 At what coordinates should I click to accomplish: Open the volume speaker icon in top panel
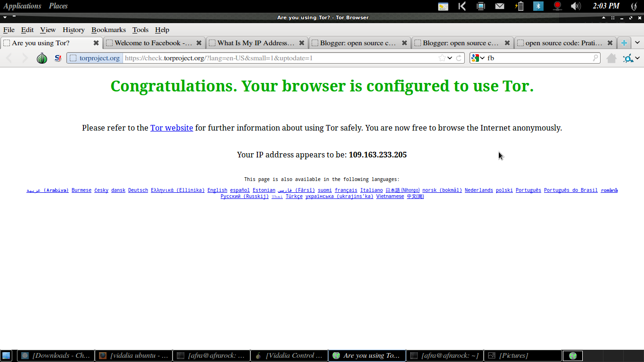[576, 6]
